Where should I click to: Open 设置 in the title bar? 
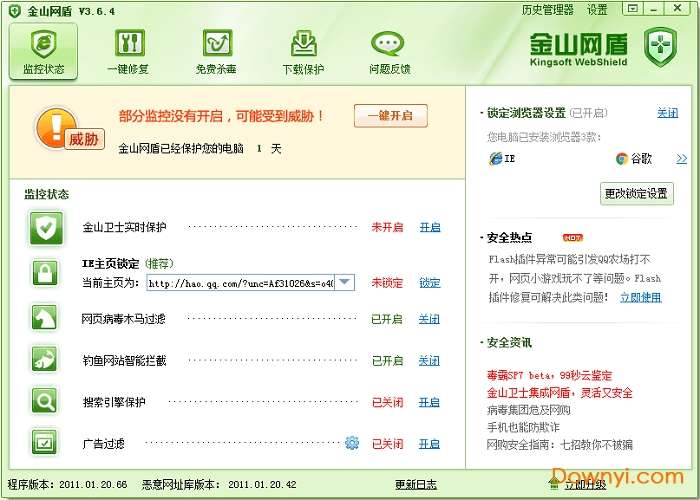(597, 10)
